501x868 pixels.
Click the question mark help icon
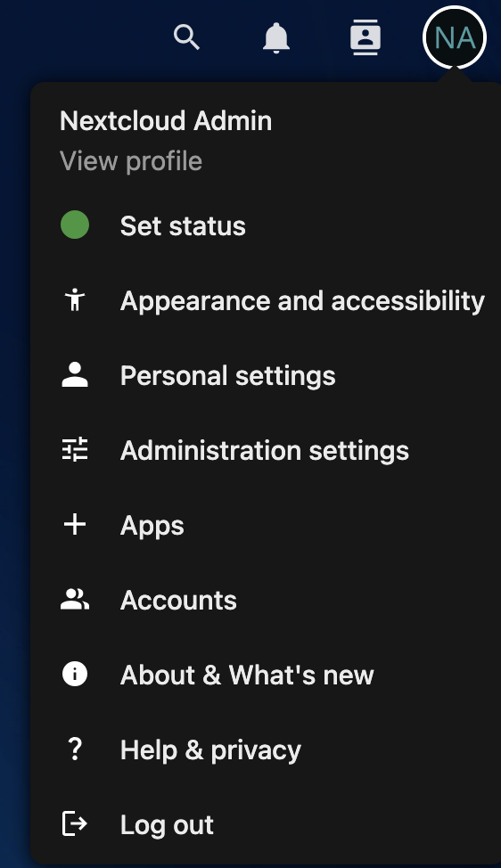pyautogui.click(x=75, y=749)
